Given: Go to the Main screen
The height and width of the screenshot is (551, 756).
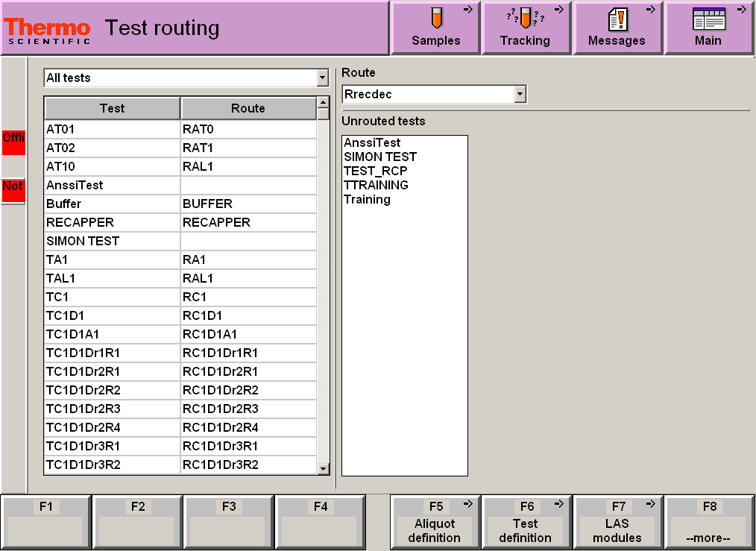Looking at the screenshot, I should [x=708, y=28].
